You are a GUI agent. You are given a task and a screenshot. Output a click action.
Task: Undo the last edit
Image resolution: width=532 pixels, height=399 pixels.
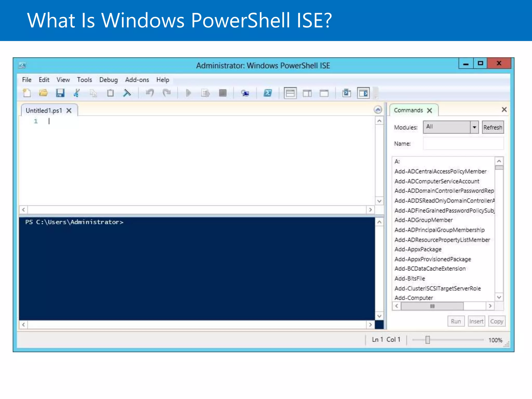150,93
